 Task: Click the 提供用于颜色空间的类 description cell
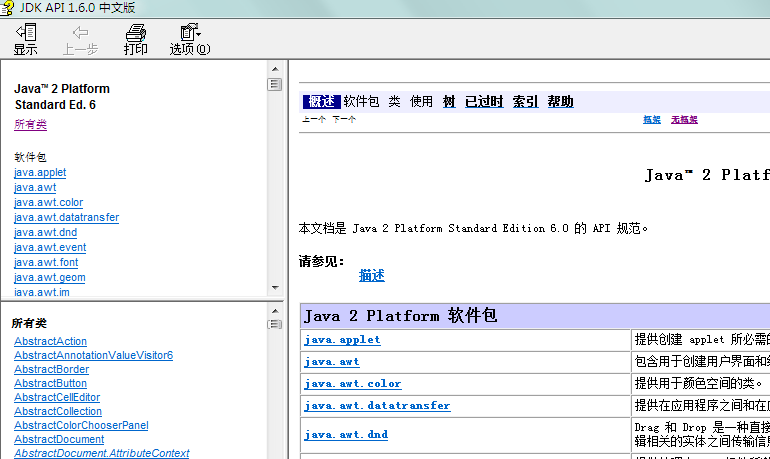(701, 383)
